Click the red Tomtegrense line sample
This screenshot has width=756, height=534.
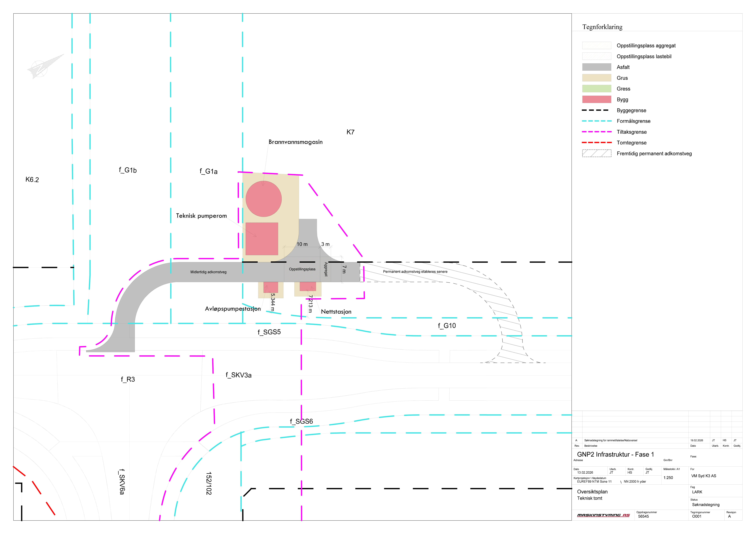tap(597, 143)
